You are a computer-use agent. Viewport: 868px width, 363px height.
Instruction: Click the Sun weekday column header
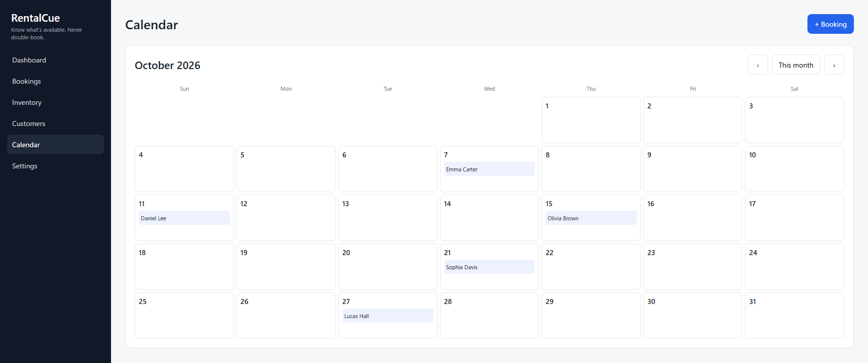coord(184,89)
